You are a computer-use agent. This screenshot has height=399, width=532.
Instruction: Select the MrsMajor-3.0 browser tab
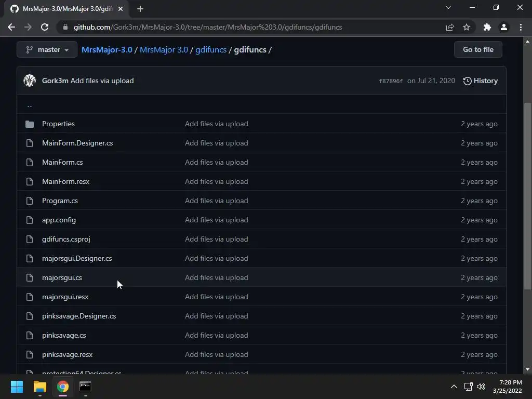click(x=67, y=9)
